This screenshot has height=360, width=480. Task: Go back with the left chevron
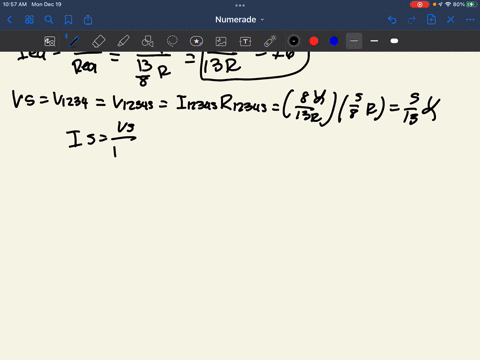9,20
